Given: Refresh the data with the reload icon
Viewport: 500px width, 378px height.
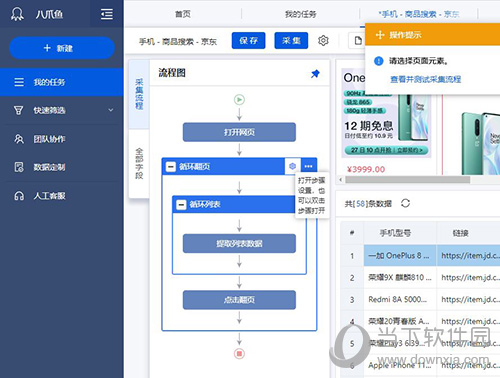Looking at the screenshot, I should [405, 203].
